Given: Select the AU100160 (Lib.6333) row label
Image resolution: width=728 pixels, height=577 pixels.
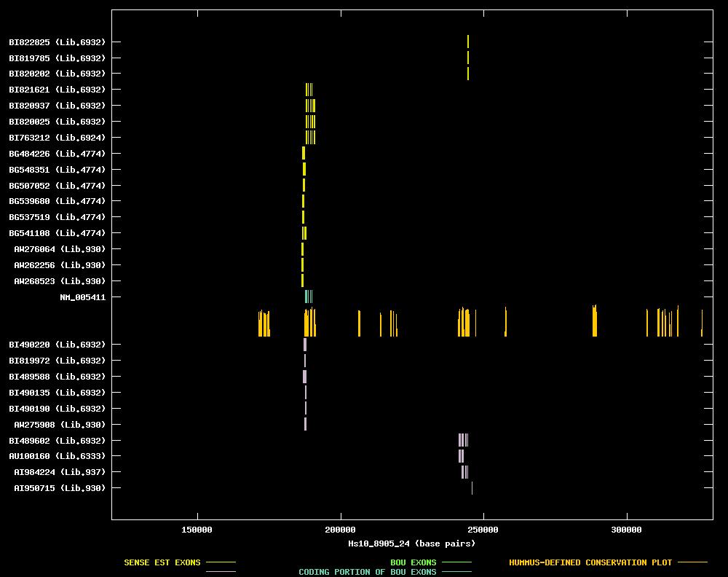Looking at the screenshot, I should coord(57,456).
